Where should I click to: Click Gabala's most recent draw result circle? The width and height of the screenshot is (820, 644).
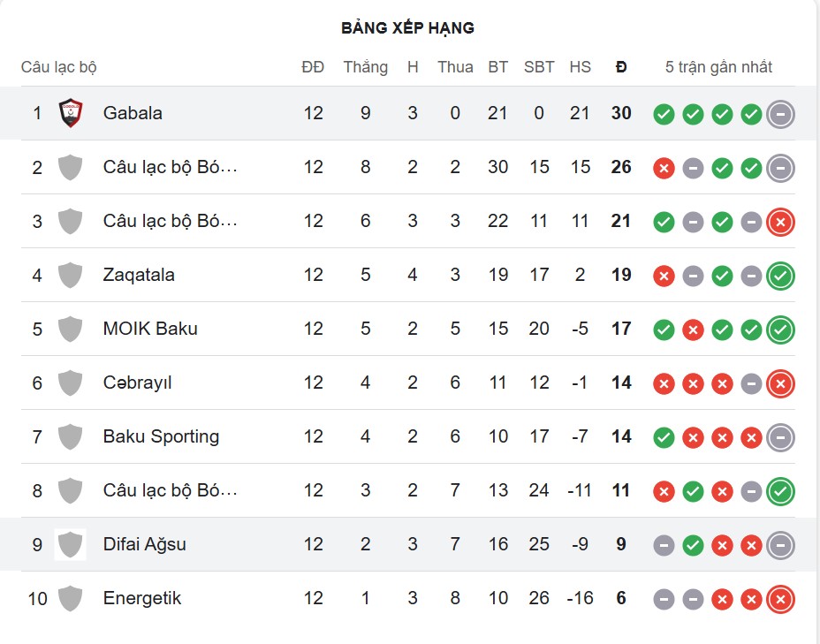click(x=780, y=113)
